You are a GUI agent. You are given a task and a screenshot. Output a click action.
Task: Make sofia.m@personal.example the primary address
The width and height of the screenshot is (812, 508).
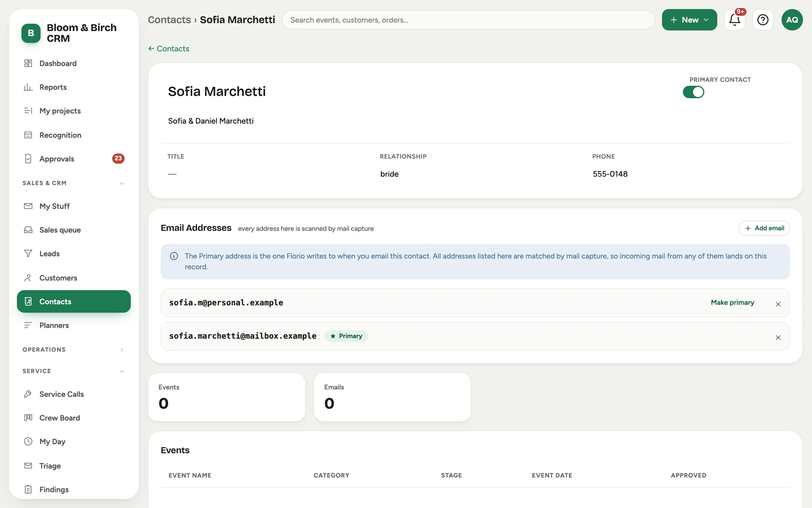point(732,302)
